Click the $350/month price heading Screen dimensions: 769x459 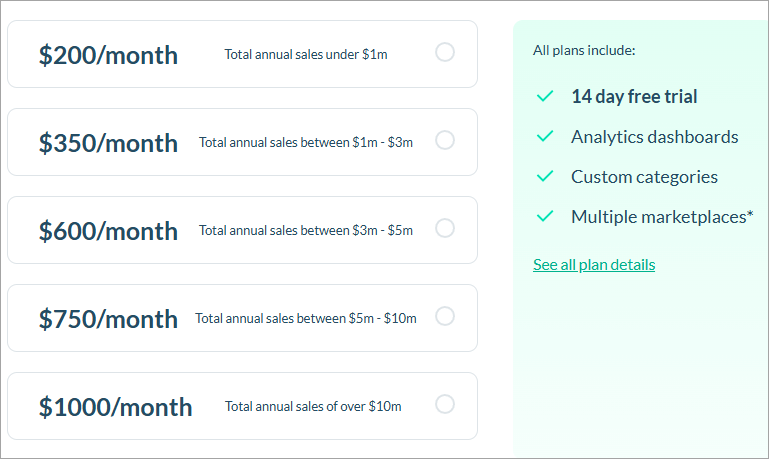tap(108, 143)
